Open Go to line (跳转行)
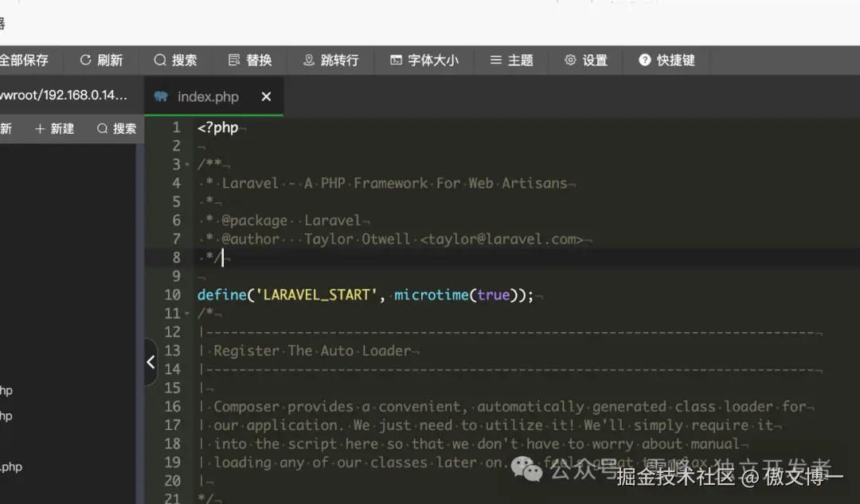The height and width of the screenshot is (504, 860). click(x=331, y=61)
